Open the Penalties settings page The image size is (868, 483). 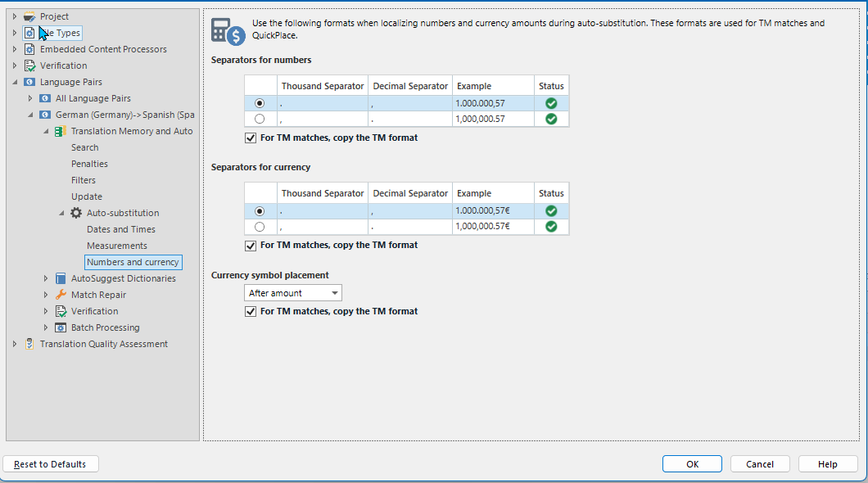click(x=90, y=165)
